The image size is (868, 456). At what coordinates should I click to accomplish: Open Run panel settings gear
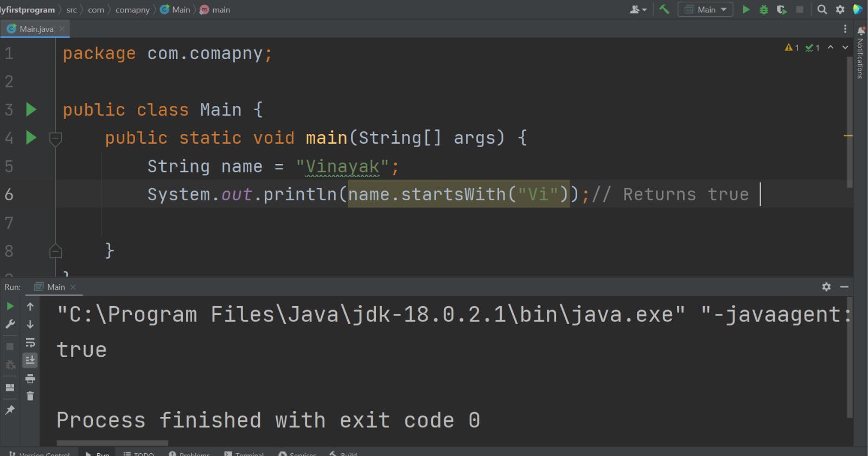(x=826, y=287)
